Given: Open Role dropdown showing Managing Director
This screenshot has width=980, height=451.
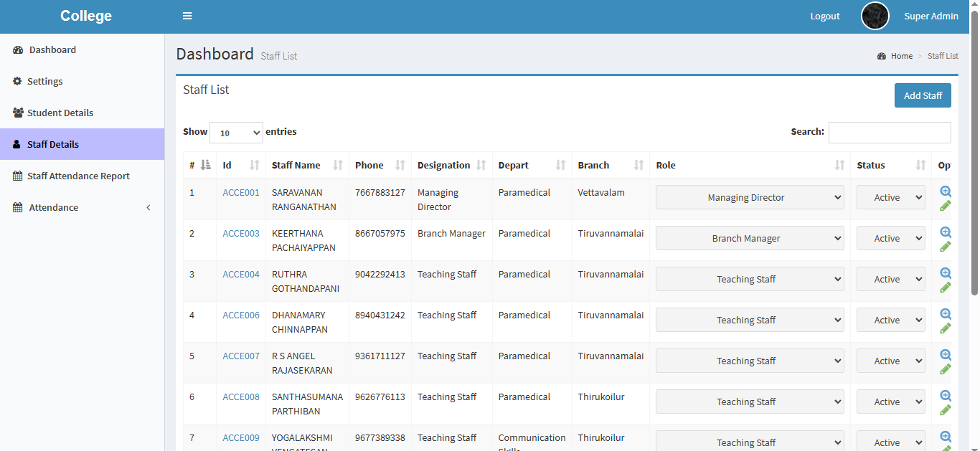Looking at the screenshot, I should pyautogui.click(x=749, y=198).
